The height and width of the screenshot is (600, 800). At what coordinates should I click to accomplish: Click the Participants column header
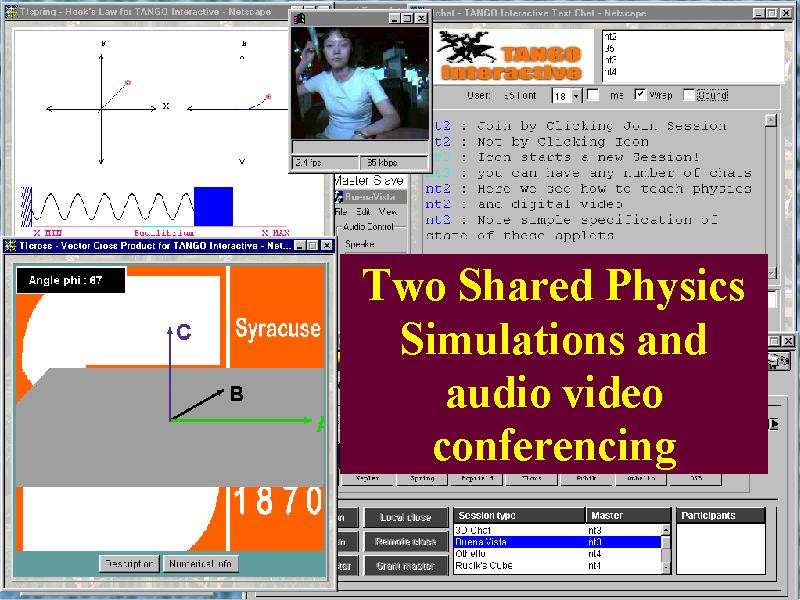[720, 515]
